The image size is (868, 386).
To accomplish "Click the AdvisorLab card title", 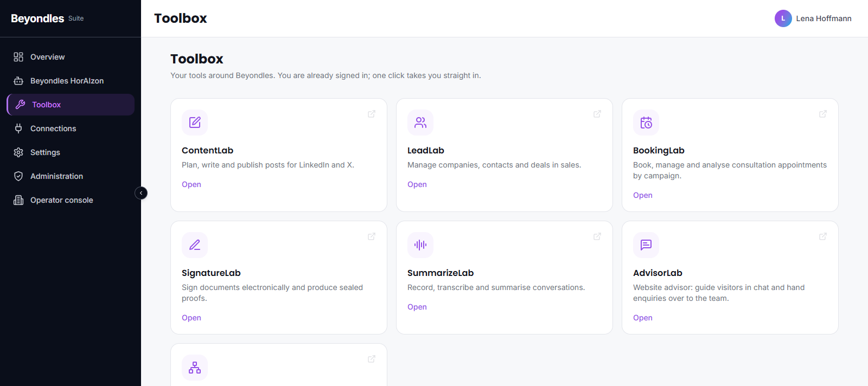I will click(658, 273).
